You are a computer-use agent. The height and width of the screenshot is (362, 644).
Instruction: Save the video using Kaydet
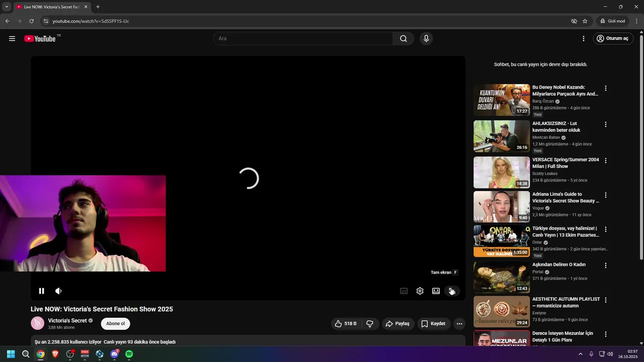click(433, 324)
